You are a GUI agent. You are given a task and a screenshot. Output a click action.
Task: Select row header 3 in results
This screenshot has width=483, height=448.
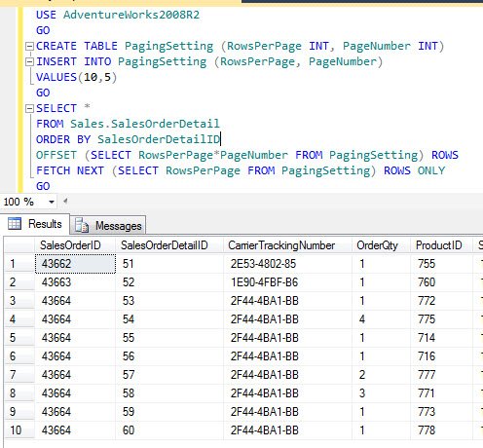19,301
